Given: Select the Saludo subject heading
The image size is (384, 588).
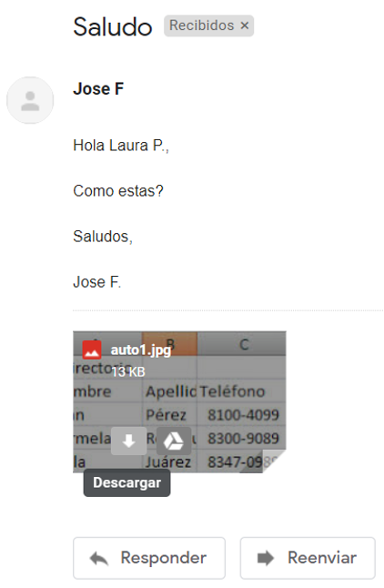Looking at the screenshot, I should (x=113, y=27).
